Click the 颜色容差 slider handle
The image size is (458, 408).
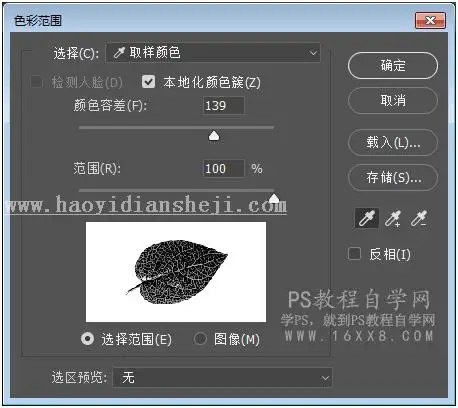pos(214,136)
